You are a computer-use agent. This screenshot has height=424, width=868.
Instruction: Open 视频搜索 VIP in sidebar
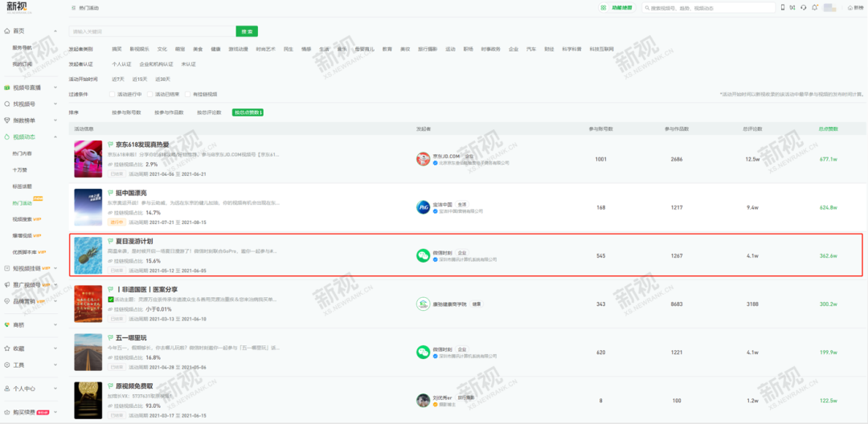[27, 219]
